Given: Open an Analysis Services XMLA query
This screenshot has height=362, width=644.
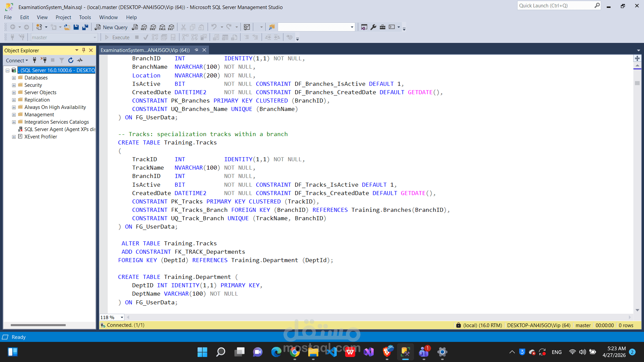Looking at the screenshot, I should [x=162, y=27].
